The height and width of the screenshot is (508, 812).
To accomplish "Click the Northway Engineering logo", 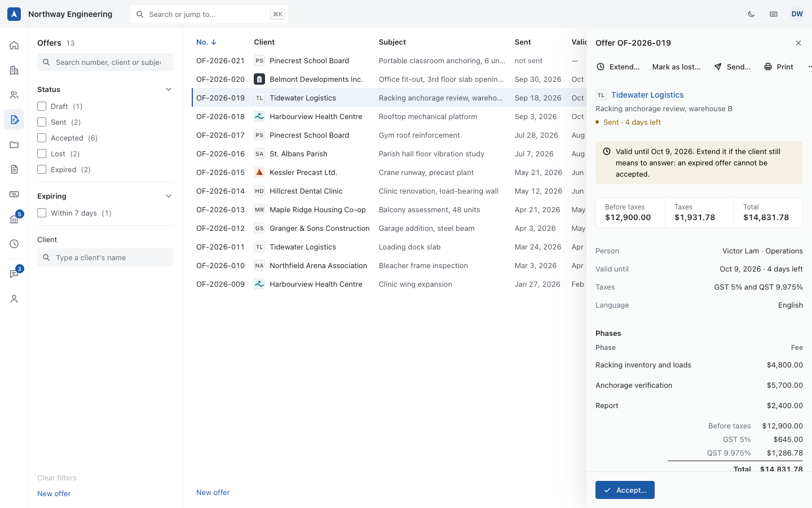I will pos(14,14).
